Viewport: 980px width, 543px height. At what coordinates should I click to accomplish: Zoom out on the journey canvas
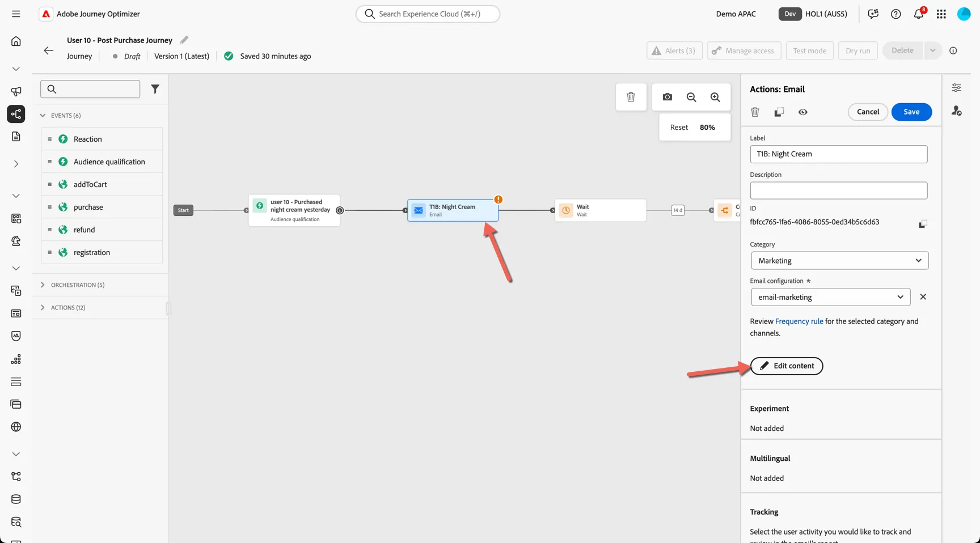pyautogui.click(x=691, y=97)
